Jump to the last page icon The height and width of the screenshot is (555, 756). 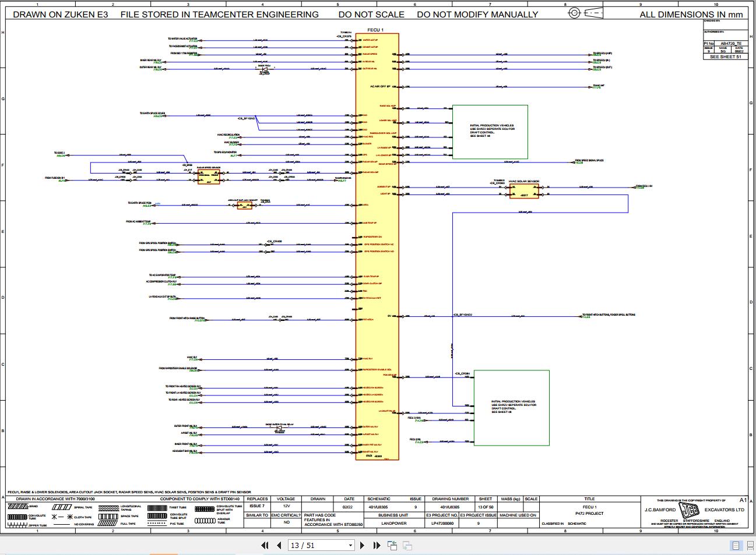tap(376, 545)
